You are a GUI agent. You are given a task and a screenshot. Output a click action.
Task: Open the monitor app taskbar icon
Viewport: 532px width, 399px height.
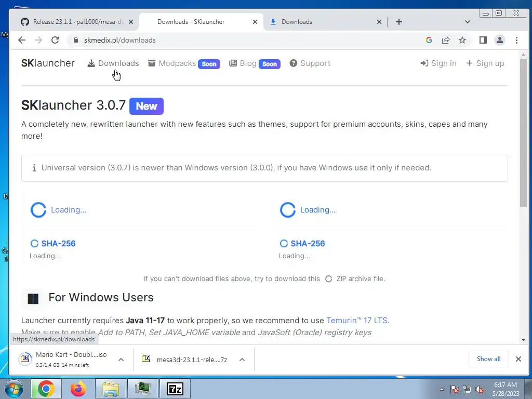pos(143,389)
